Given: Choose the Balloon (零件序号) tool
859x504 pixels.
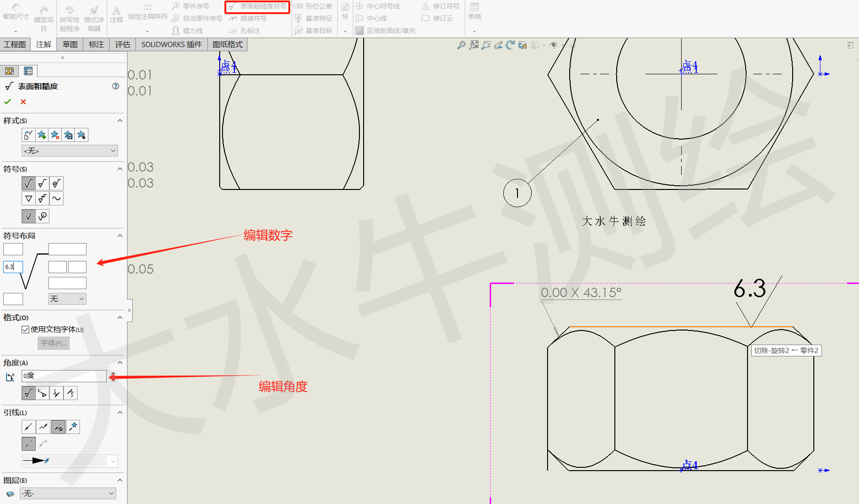Looking at the screenshot, I should pyautogui.click(x=191, y=6).
